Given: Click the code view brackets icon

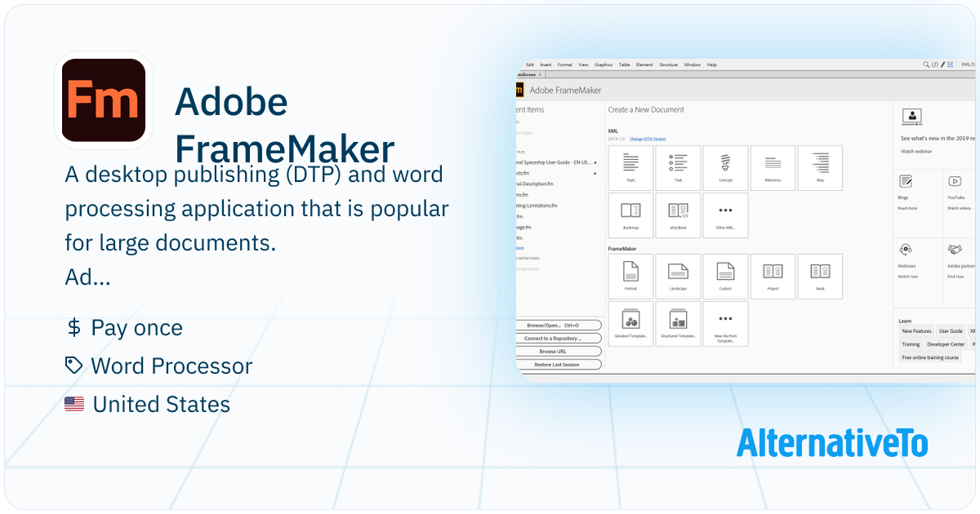Looking at the screenshot, I should tap(935, 64).
